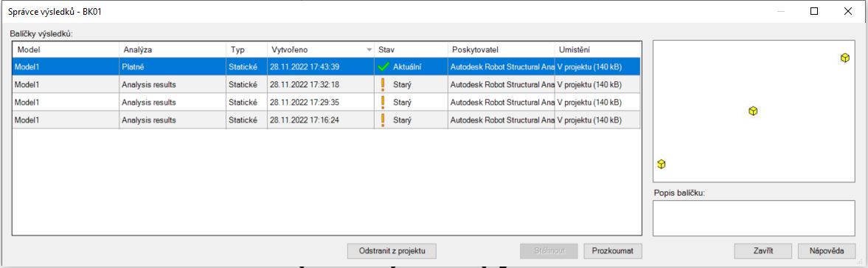Open Nápověda help button
This screenshot has height=268, width=868.
(x=827, y=251)
